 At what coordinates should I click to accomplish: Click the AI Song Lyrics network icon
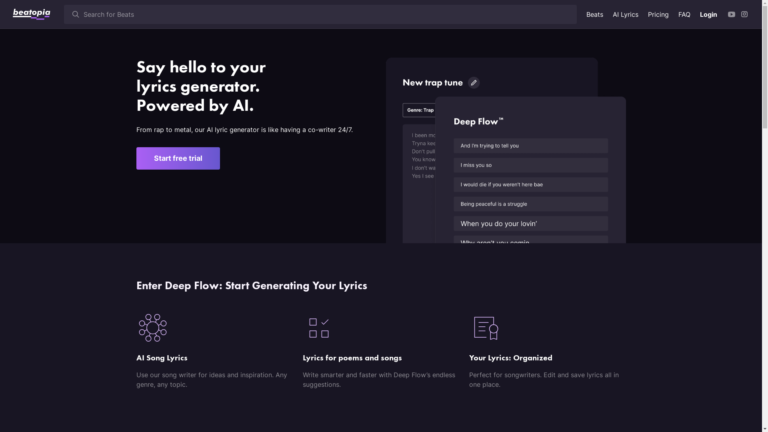pos(152,327)
